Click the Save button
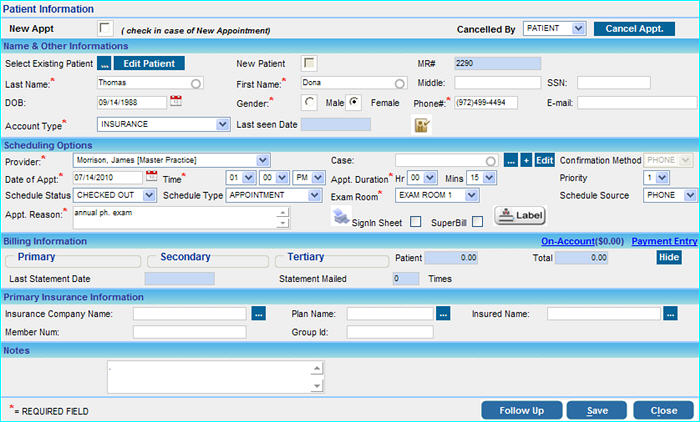The height and width of the screenshot is (422, 700). 597,410
